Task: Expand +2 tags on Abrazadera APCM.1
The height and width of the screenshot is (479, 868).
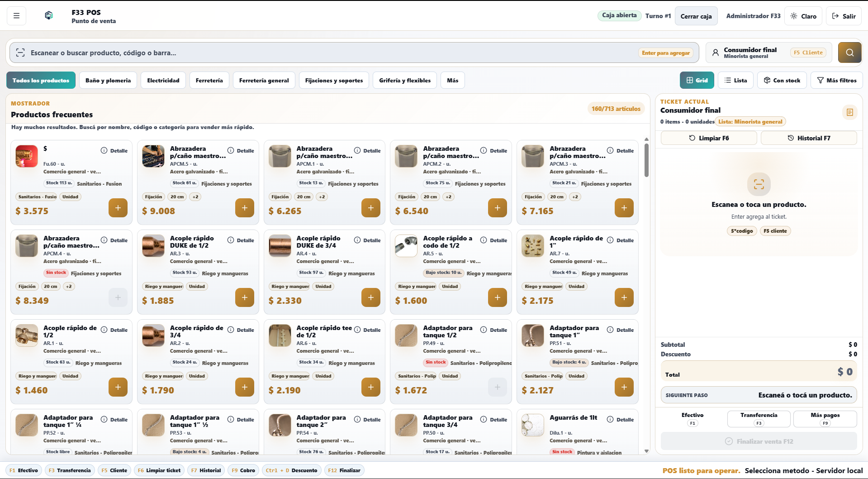Action: coord(322,197)
